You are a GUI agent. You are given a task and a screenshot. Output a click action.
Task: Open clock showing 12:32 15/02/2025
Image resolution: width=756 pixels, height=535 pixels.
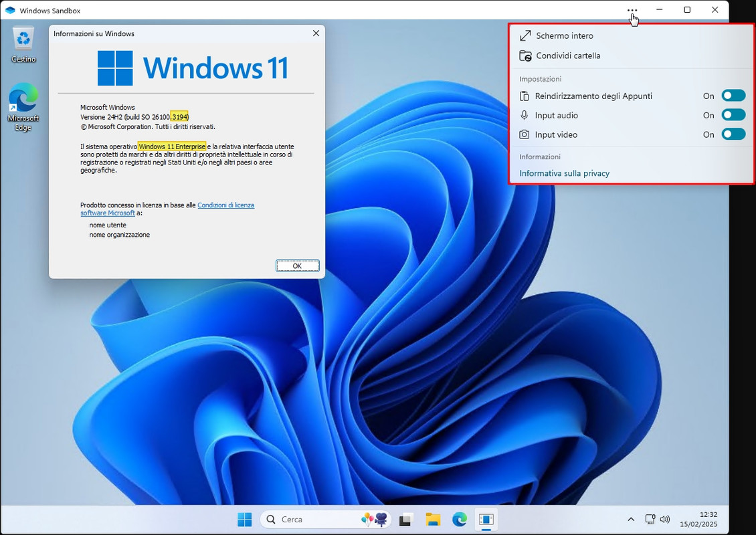(x=698, y=520)
